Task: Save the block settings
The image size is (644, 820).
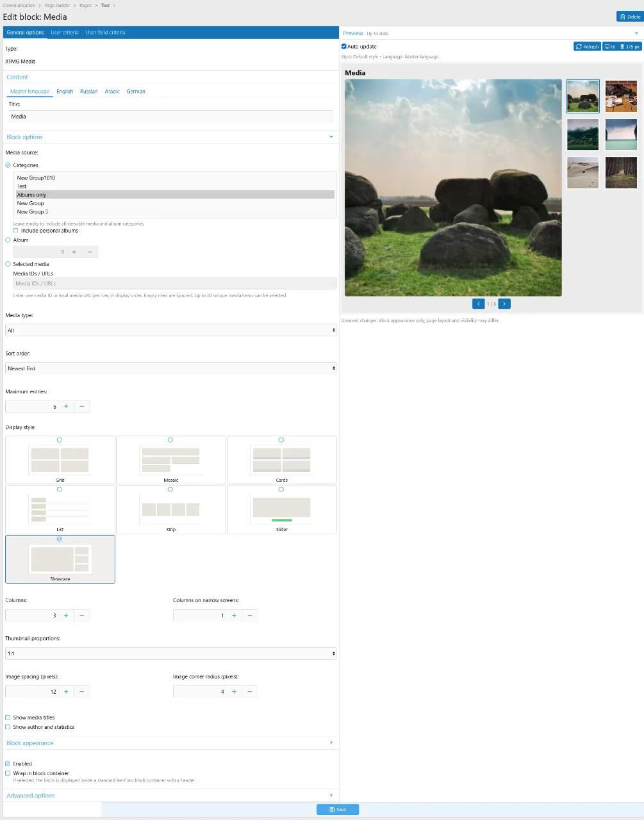Action: click(338, 810)
